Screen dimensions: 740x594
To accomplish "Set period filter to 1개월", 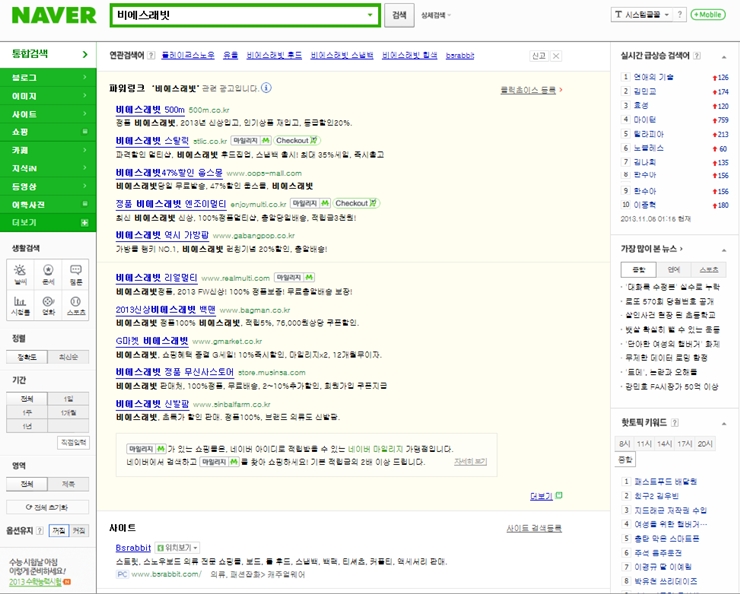I will (x=68, y=412).
